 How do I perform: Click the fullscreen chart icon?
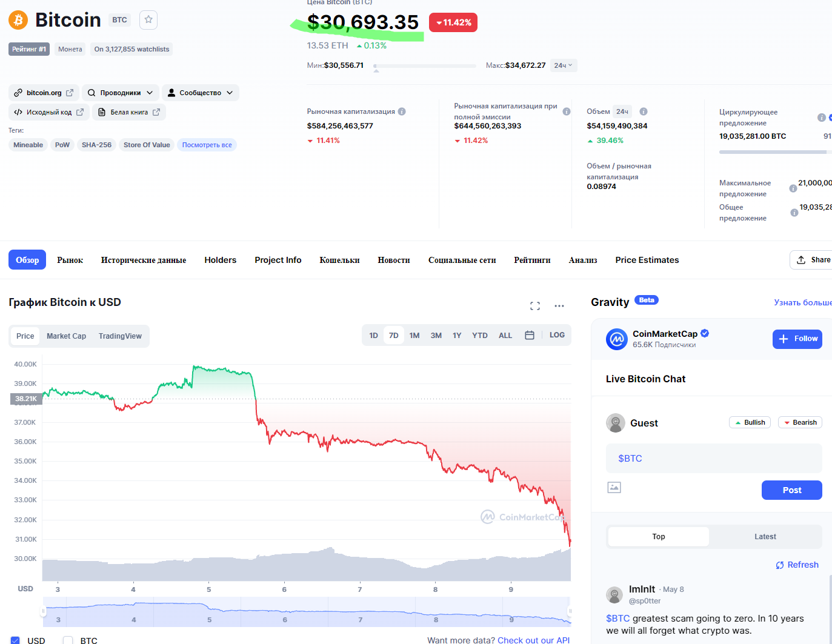pos(535,306)
